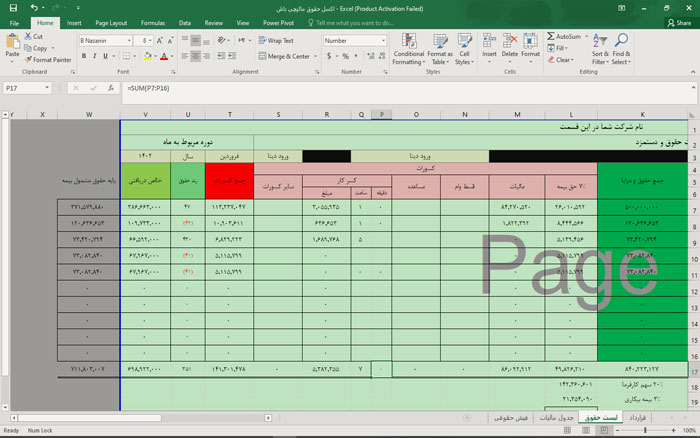This screenshot has width=700, height=438.
Task: Apply the red Font Color swatch
Action: pos(164,56)
